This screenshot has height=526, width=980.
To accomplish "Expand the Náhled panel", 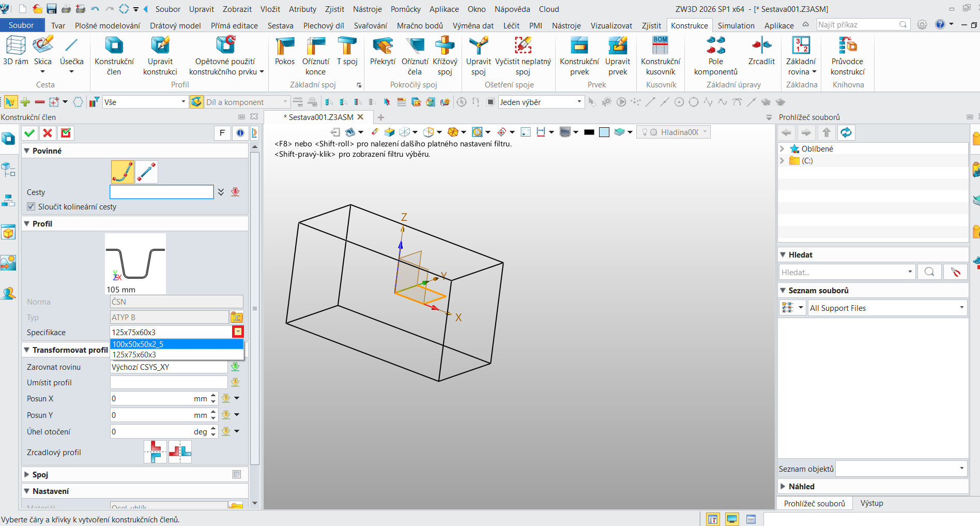I will [x=783, y=486].
